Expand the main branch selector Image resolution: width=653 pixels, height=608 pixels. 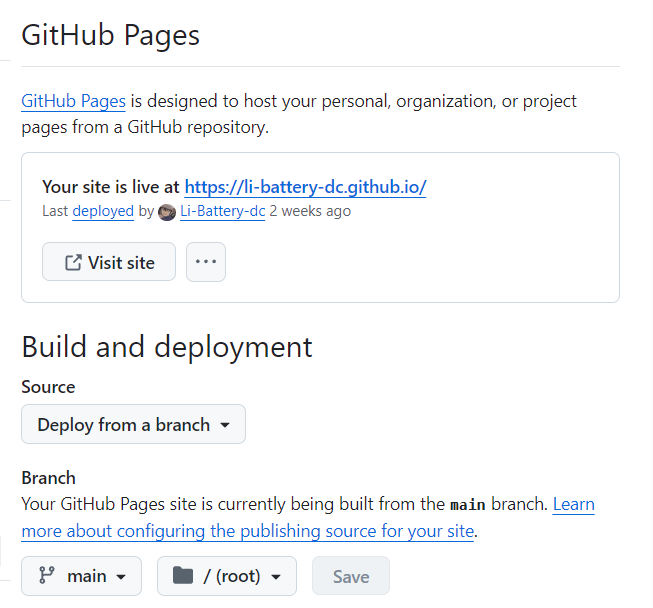coord(81,576)
